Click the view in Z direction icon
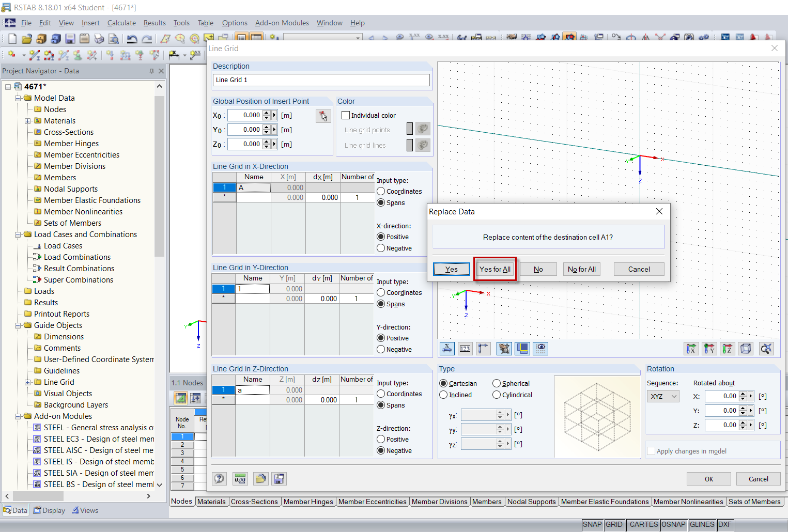The image size is (788, 532). [x=728, y=349]
